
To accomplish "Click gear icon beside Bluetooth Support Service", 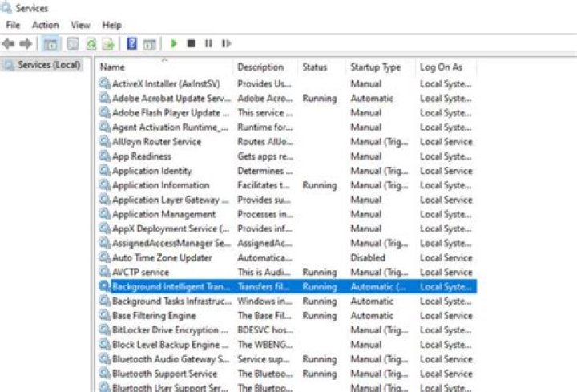I will tap(104, 374).
